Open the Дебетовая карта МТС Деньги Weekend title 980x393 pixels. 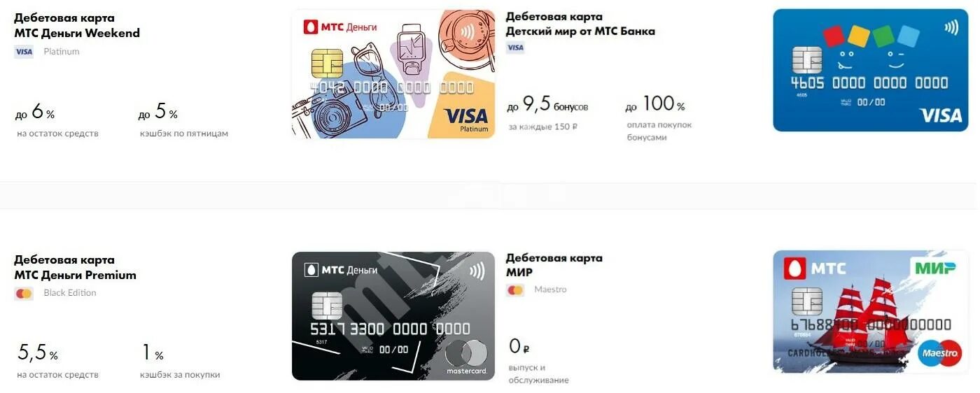click(x=77, y=25)
